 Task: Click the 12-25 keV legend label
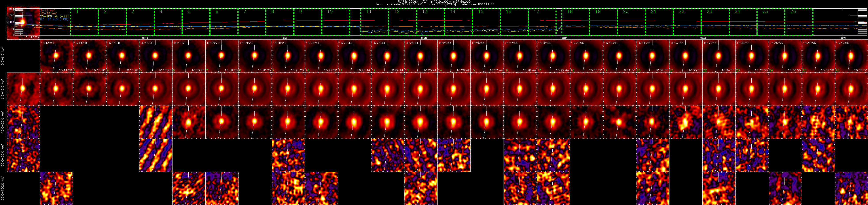coord(48,13)
